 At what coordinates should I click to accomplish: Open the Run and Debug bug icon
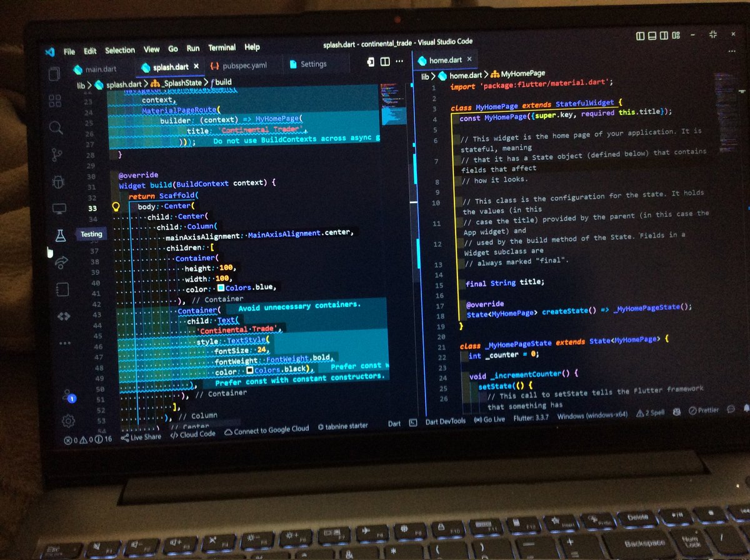57,182
